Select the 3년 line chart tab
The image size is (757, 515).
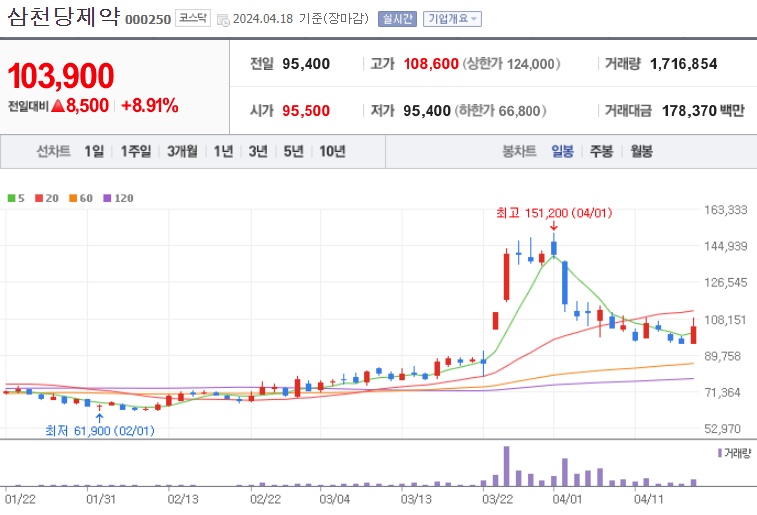[258, 152]
